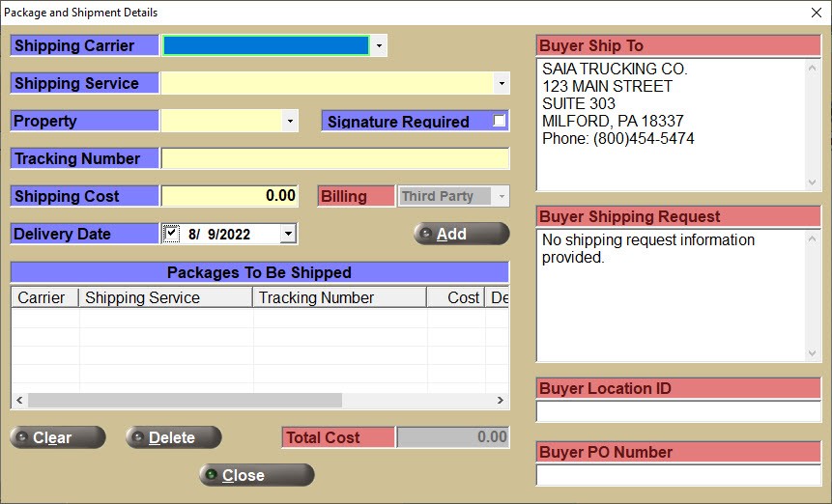The height and width of the screenshot is (504, 832).
Task: Close the dialog with Close button
Action: [x=256, y=475]
